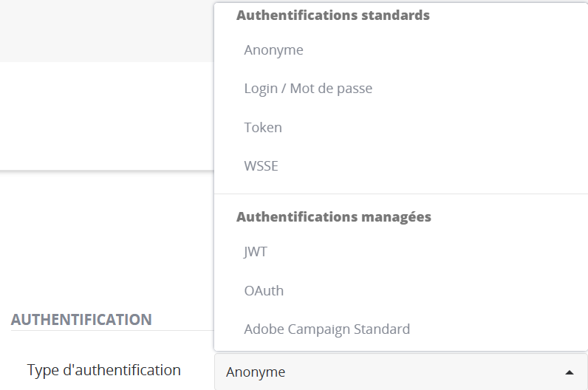Image resolution: width=588 pixels, height=390 pixels.
Task: Choose Login / Mot de passe option
Action: click(x=308, y=89)
